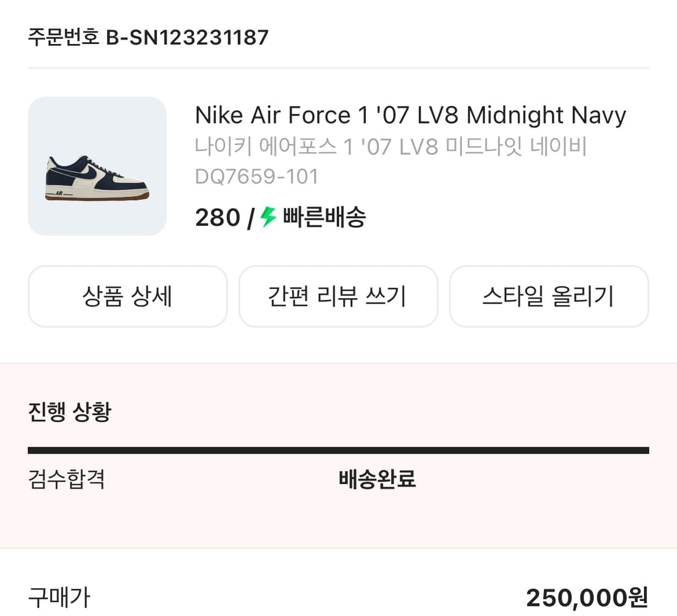Click order number B-SN123231187
The image size is (677, 616).
click(x=147, y=37)
